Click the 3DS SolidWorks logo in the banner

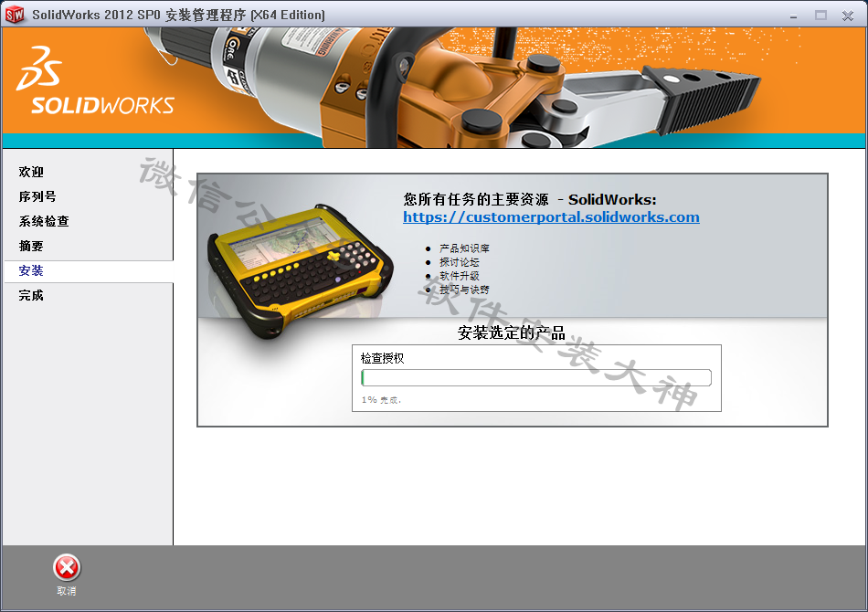(x=95, y=80)
